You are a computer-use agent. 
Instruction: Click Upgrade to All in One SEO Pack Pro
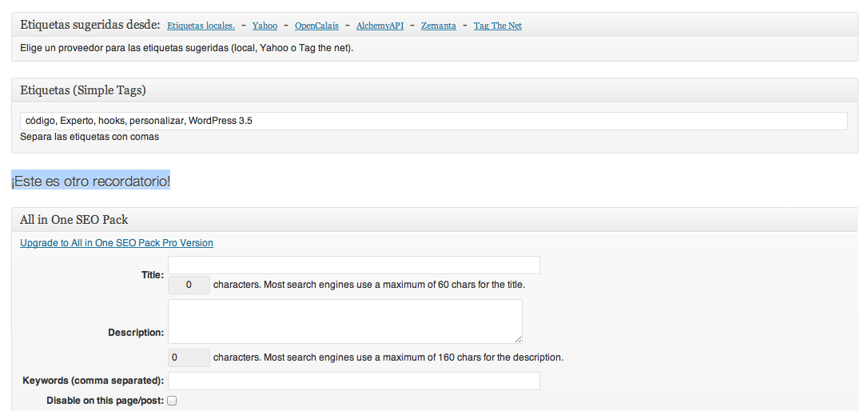tap(117, 243)
